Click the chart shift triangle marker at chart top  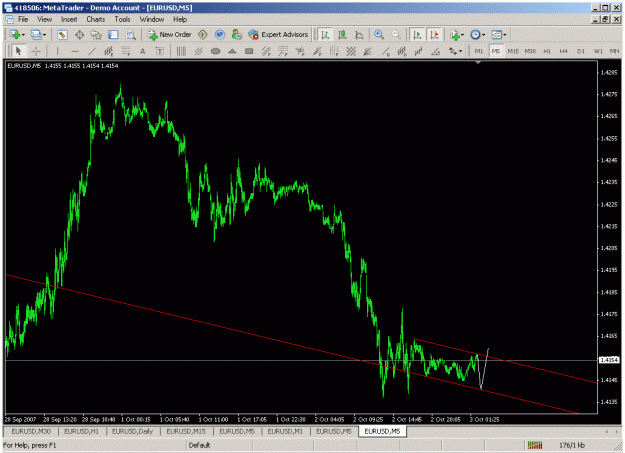point(478,63)
